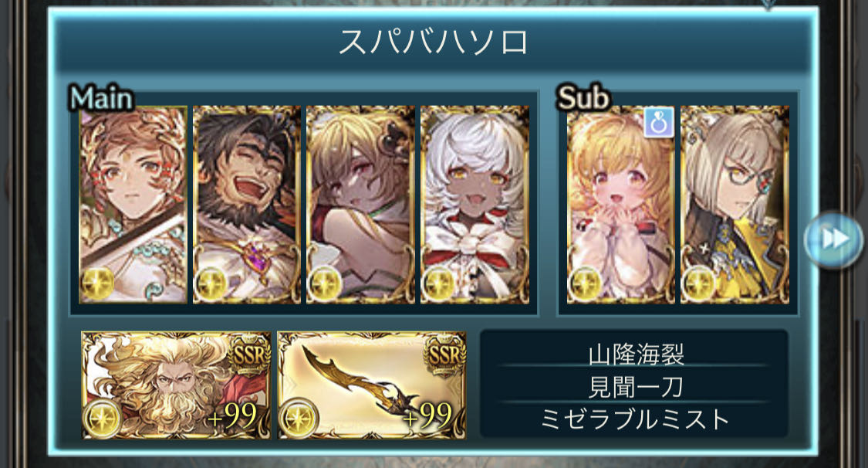Open the golden curved blade weapon card
Screen dimensions: 868x468
click(x=371, y=385)
